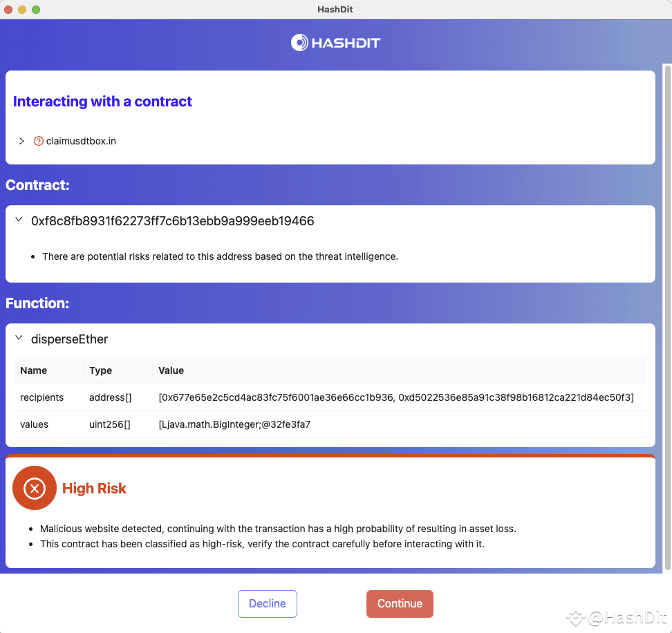Click the 'Interacting with a contract' heading
This screenshot has width=672, height=633.
tap(102, 102)
